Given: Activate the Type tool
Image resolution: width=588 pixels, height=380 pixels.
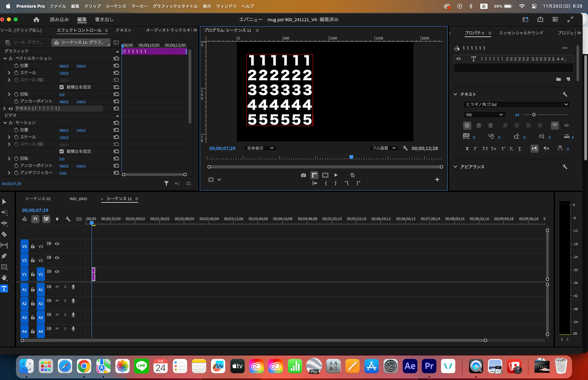Looking at the screenshot, I should [x=4, y=288].
